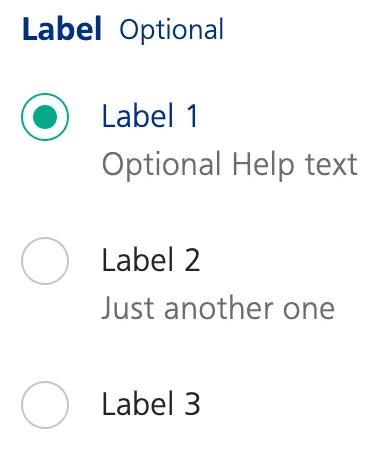
Task: Click the empty circle beside Label 3
Action: (45, 405)
